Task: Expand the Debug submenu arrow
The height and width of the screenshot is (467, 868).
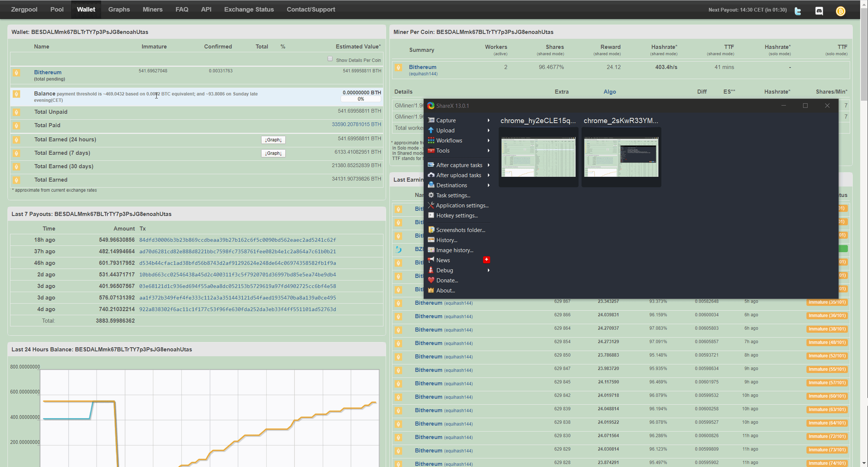Action: point(488,270)
